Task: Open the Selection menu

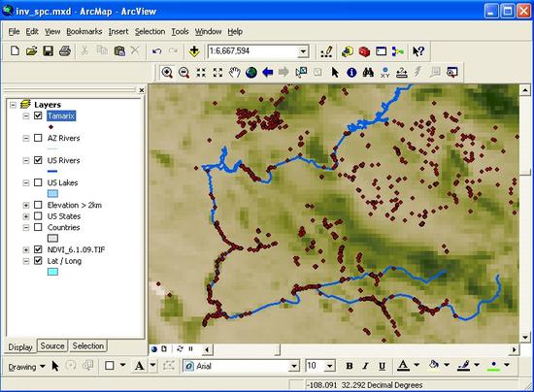Action: [x=150, y=32]
